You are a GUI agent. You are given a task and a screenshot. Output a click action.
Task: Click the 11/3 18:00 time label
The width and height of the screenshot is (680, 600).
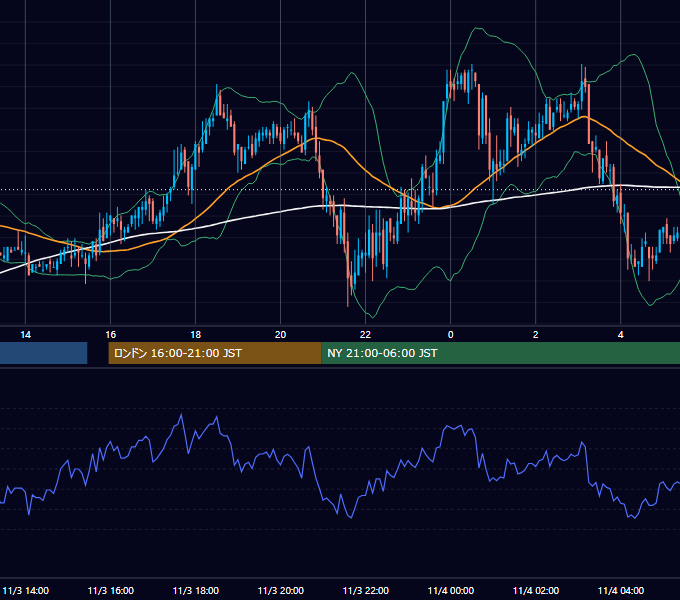[x=196, y=590]
